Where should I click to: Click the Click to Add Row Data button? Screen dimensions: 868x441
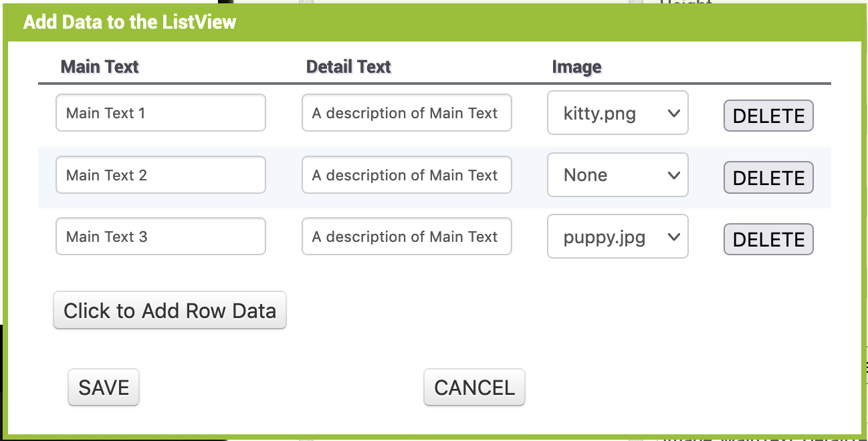click(169, 310)
